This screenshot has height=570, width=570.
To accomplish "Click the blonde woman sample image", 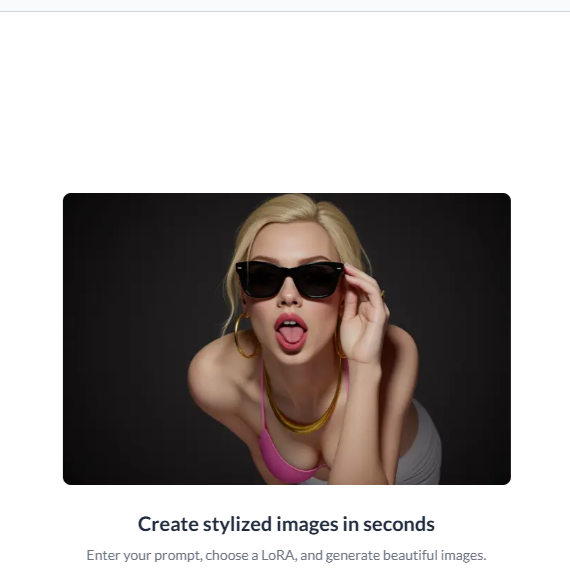I will point(286,338).
